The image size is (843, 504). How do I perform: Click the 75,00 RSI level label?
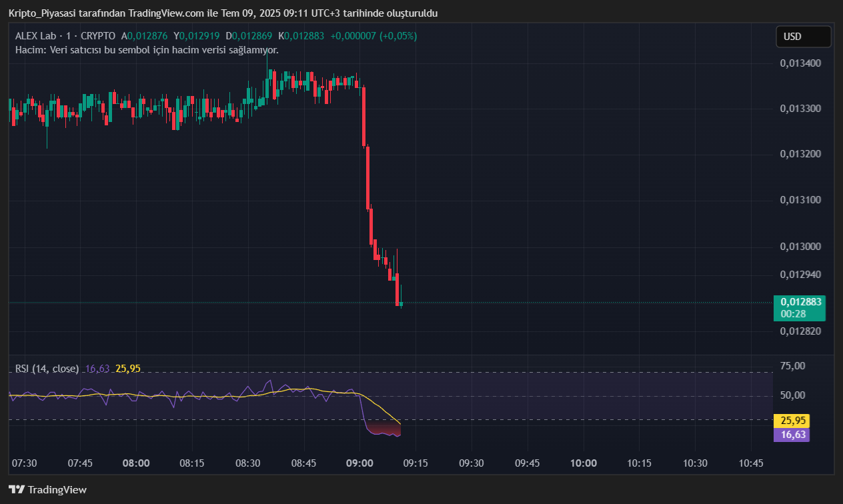coord(792,366)
